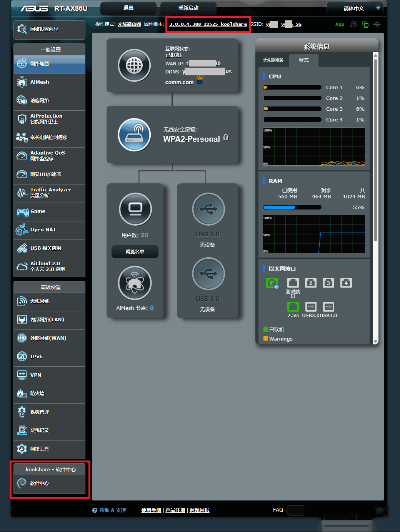The width and height of the screenshot is (400, 532).
Task: Open the Traffic Analyzer page
Action: point(49,193)
